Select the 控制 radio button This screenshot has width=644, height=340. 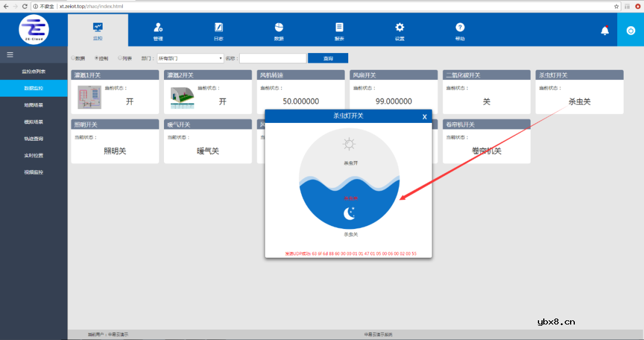click(97, 58)
